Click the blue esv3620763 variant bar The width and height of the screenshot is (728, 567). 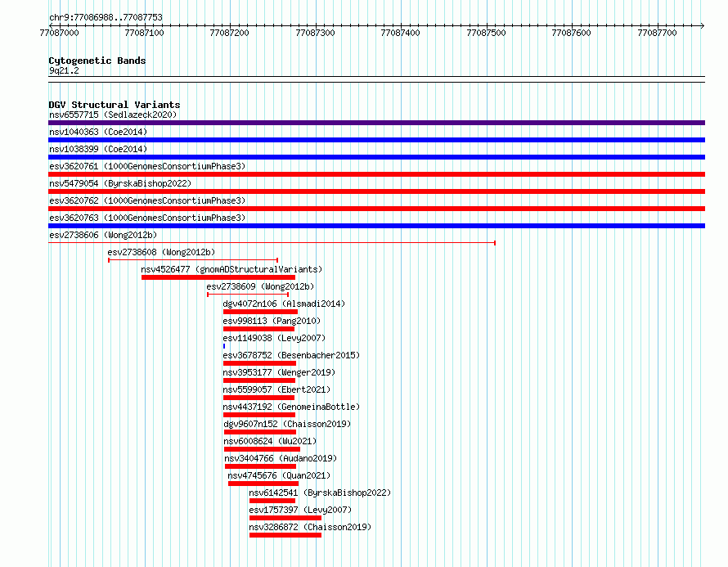376,226
